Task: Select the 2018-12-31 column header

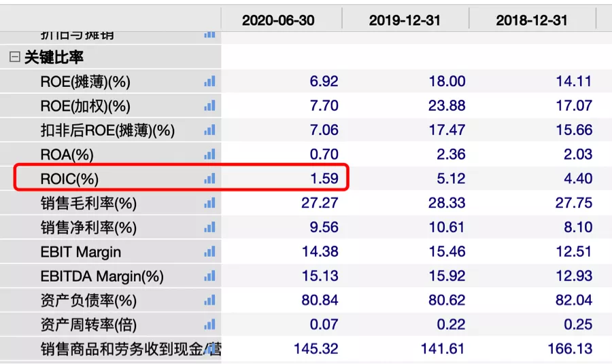Action: (532, 20)
